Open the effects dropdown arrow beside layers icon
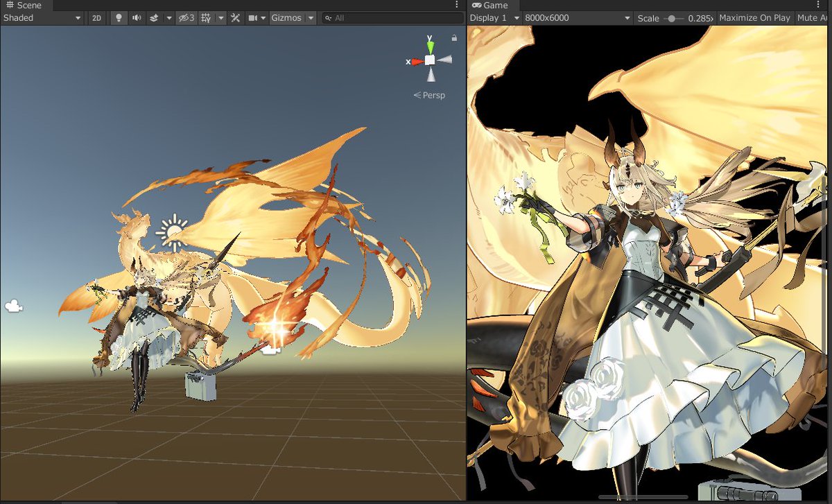 pyautogui.click(x=169, y=18)
